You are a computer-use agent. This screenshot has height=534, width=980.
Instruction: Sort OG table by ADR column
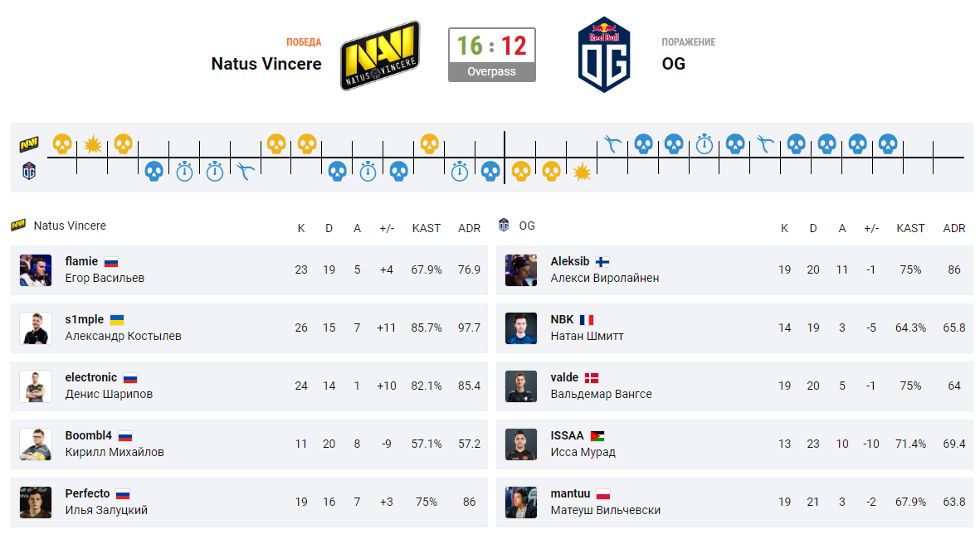(x=954, y=228)
